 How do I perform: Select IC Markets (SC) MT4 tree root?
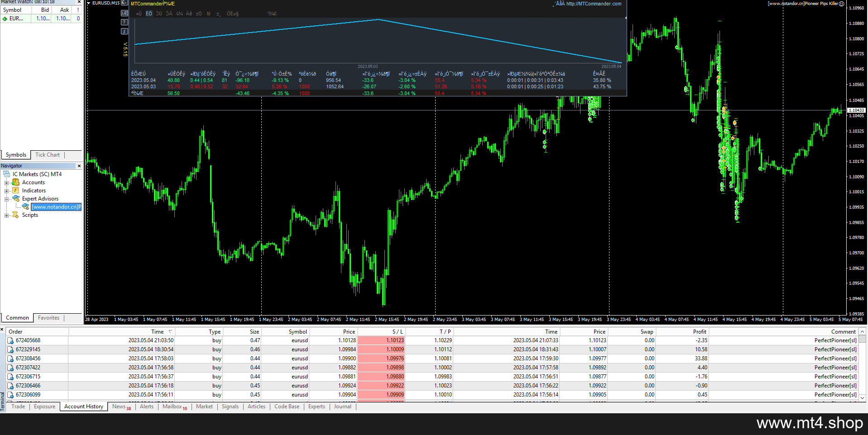37,174
